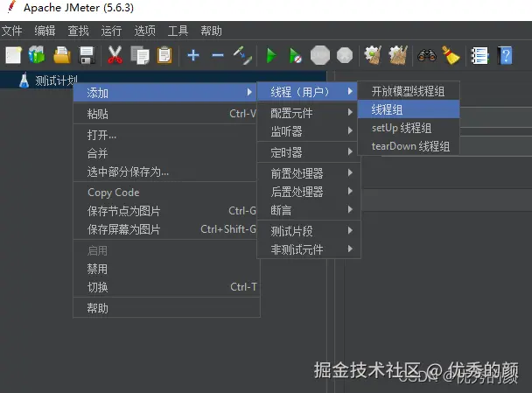Click the Copy icon in toolbar
532x393 pixels.
pyautogui.click(x=140, y=55)
